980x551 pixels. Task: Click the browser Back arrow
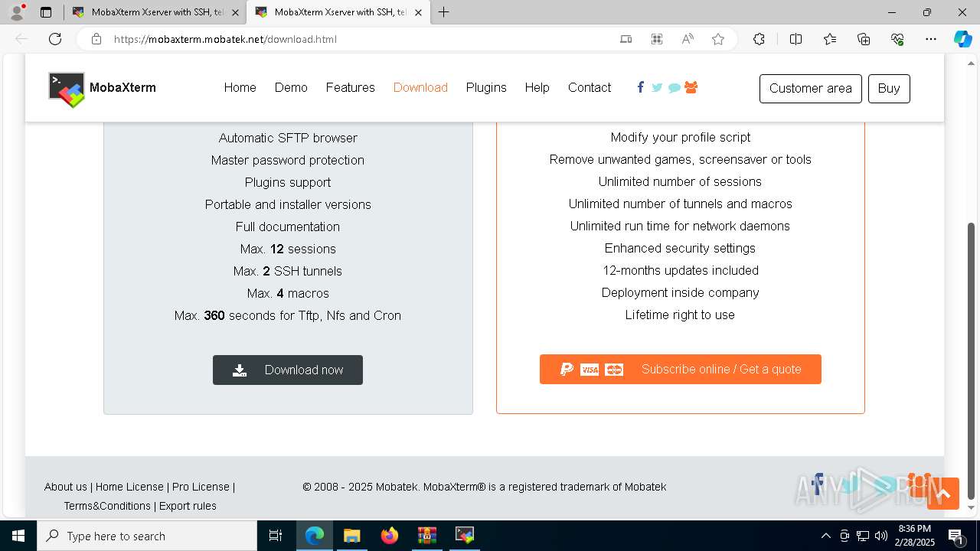(x=21, y=39)
